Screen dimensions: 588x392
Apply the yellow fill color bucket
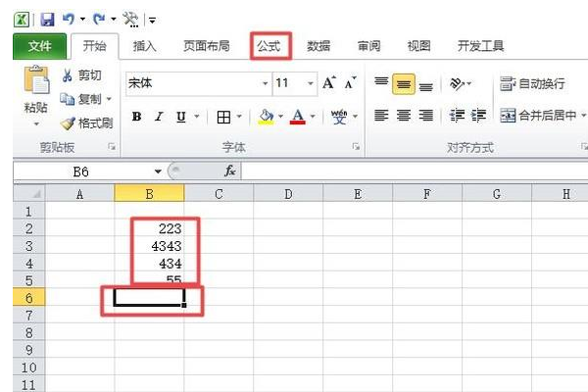267,117
